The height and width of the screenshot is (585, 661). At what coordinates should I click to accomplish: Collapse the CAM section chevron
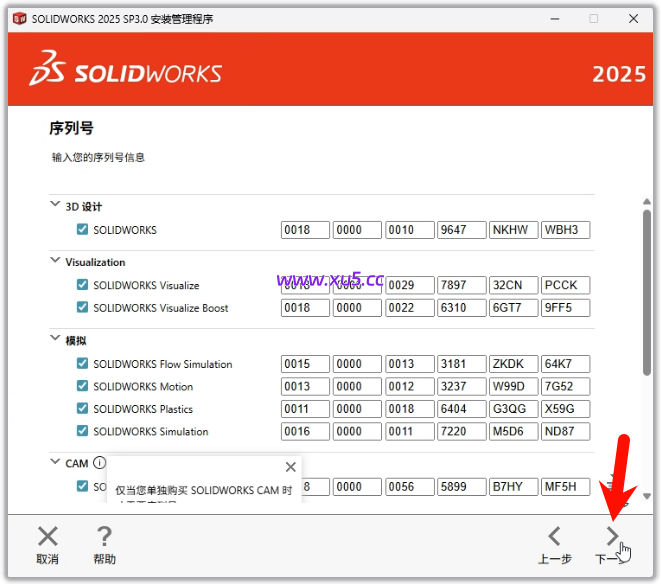55,463
